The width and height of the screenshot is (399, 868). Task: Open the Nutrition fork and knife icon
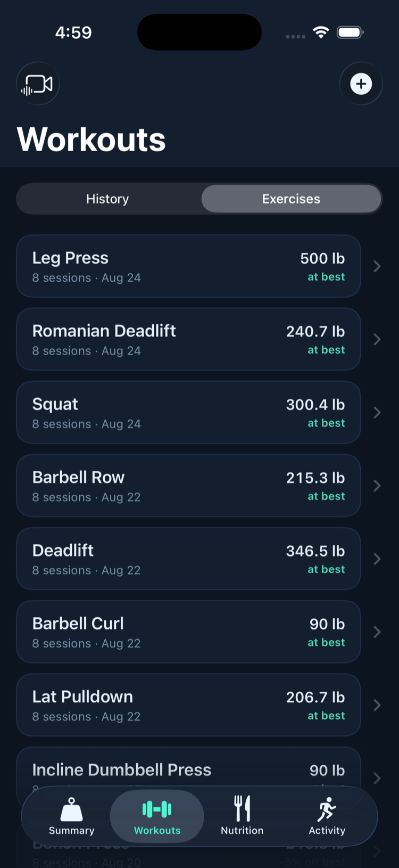[242, 808]
